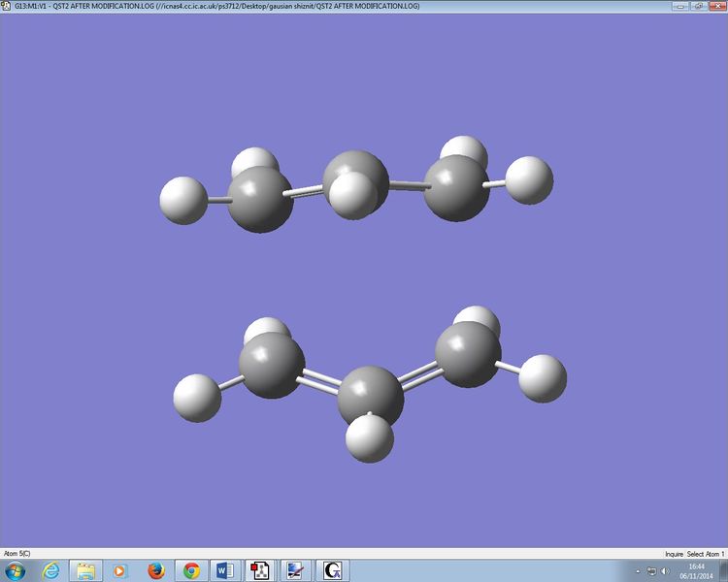Launch Internet Explorer from the taskbar
The height and width of the screenshot is (582, 728).
pyautogui.click(x=51, y=570)
